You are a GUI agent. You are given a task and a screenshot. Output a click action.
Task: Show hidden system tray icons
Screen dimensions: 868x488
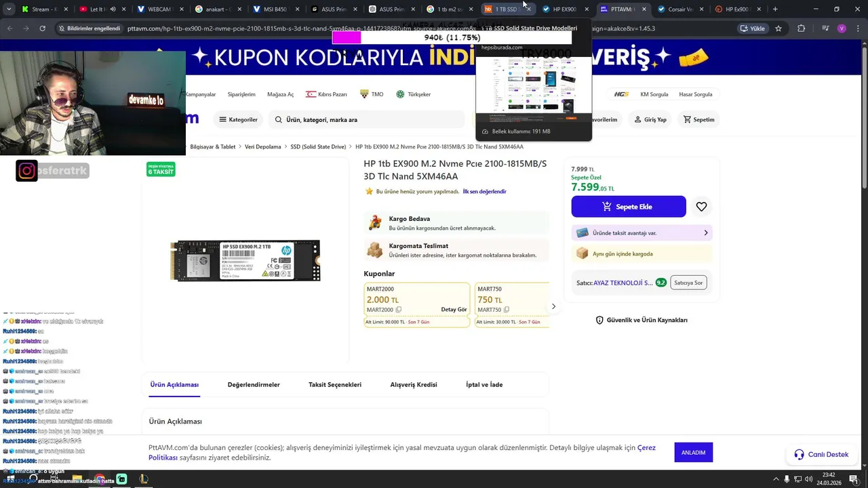(776, 479)
